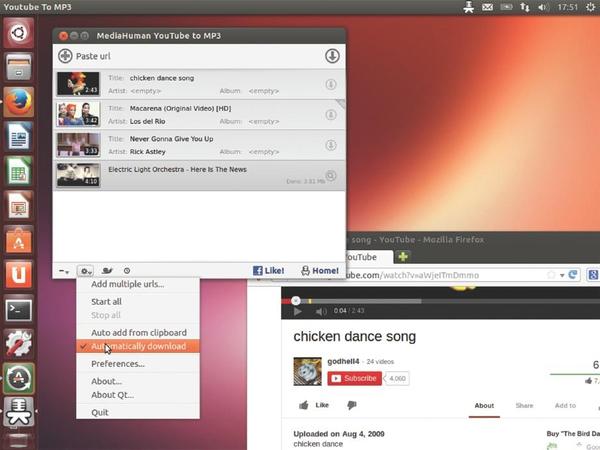Click the Los del Rio artist field
The height and width of the screenshot is (450, 600).
(148, 121)
